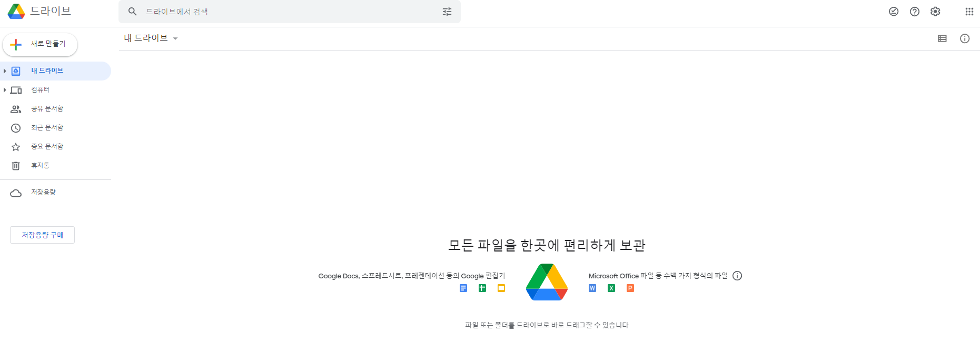Select 내 드라이브 in sidebar
The height and width of the screenshot is (342, 980).
click(x=55, y=71)
